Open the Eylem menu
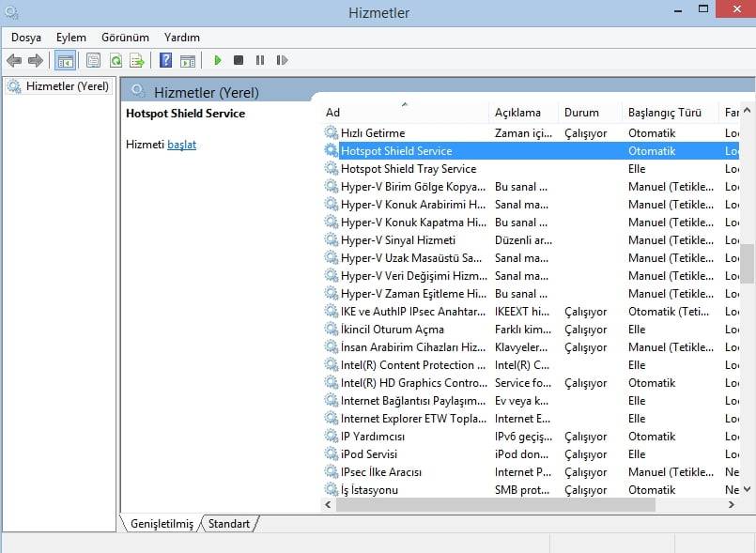This screenshot has width=756, height=553. pos(70,38)
